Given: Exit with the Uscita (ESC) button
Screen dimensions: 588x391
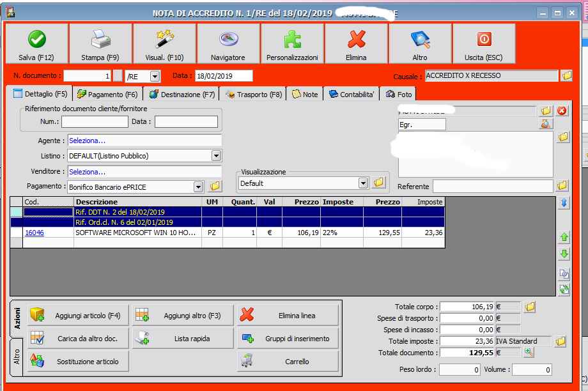Looking at the screenshot, I should point(484,43).
